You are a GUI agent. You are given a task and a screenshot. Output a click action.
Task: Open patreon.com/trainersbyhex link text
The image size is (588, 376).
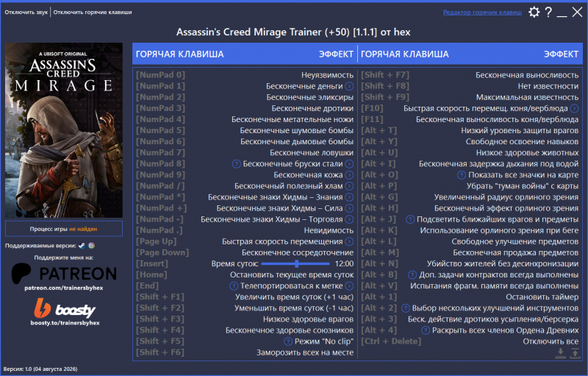coord(64,288)
